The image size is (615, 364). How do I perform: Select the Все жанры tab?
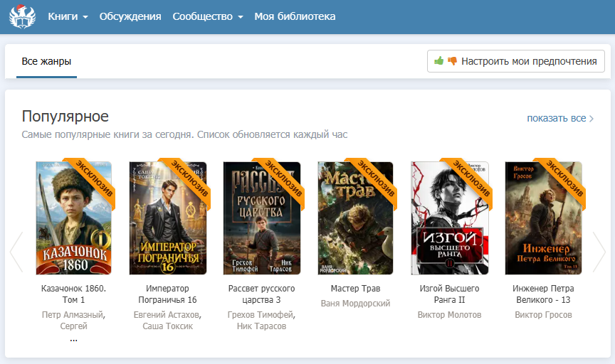[x=46, y=61]
